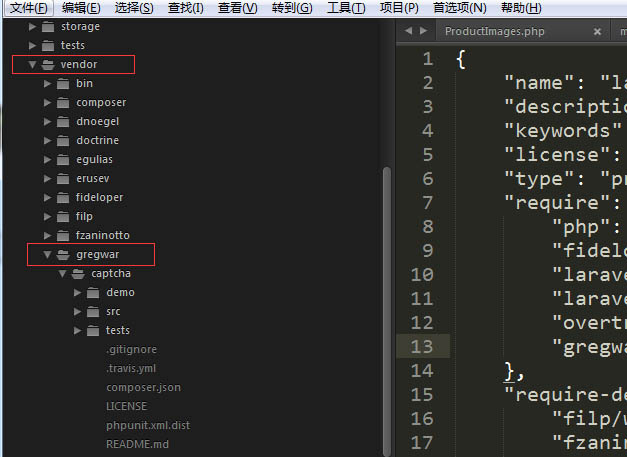Open README.md file in sidebar
Image resolution: width=627 pixels, height=457 pixels.
point(137,444)
